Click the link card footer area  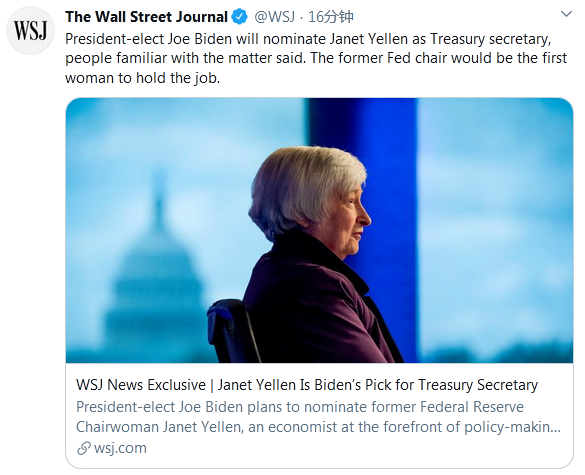tap(319, 415)
